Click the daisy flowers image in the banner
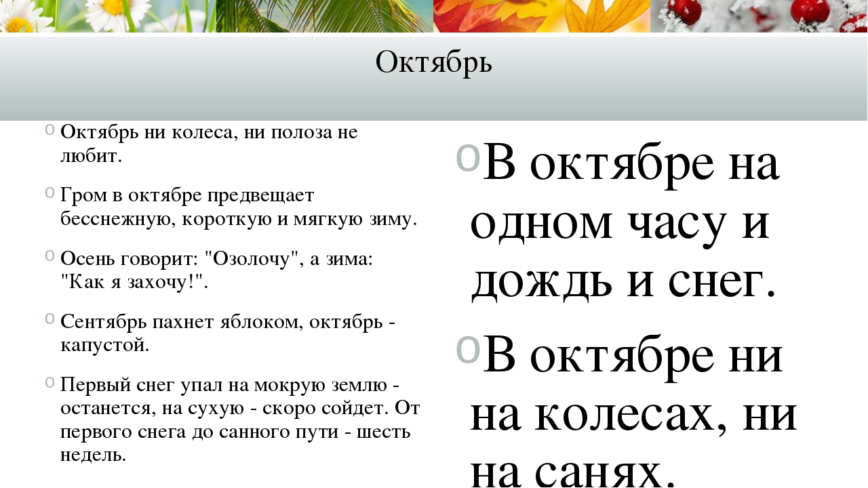Screen dimensions: 868x488 coord(108,16)
